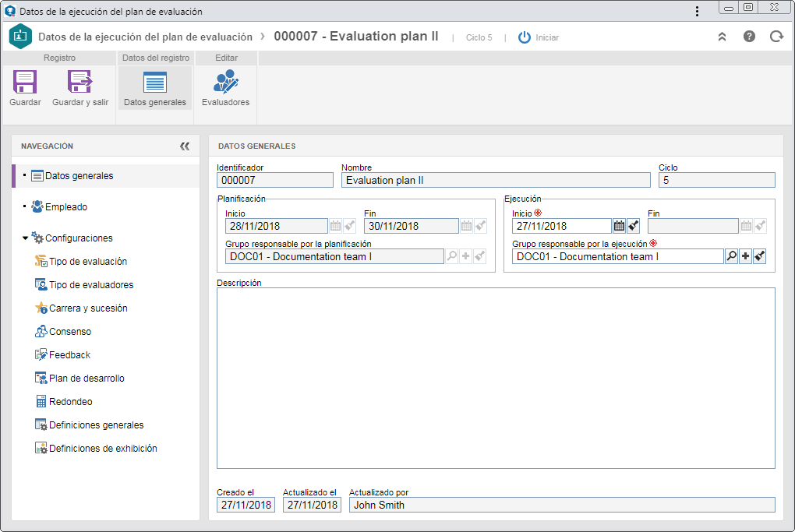
Task: Click the Actualizado por field
Action: (x=562, y=505)
